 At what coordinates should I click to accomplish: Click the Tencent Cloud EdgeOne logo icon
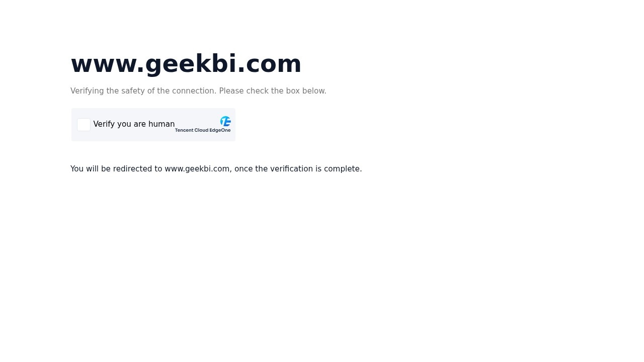(225, 121)
